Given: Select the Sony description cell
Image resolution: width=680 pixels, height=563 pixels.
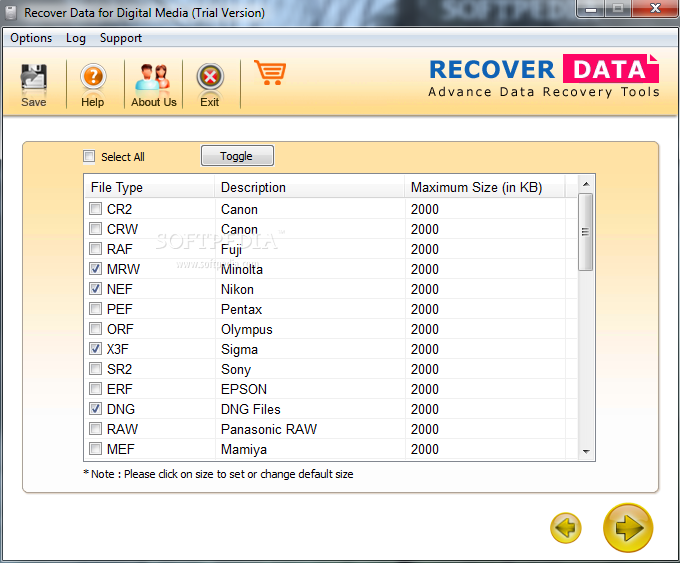Looking at the screenshot, I should click(x=235, y=370).
